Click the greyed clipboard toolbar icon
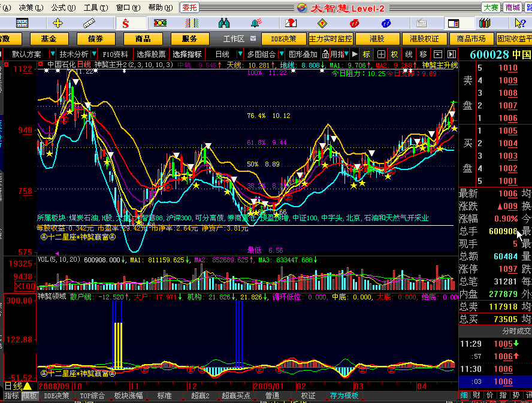Viewport: 532px width, 403px height. [x=421, y=23]
